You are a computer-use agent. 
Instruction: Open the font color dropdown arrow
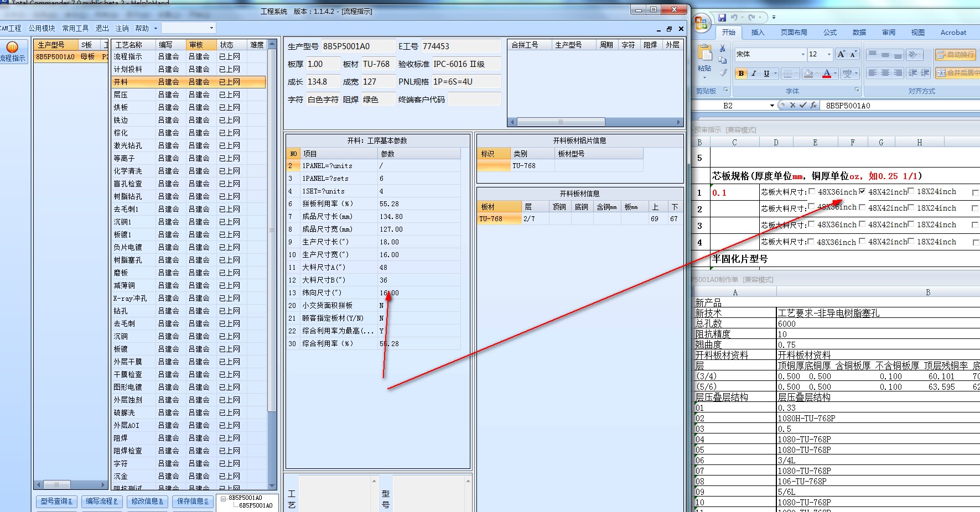coord(836,74)
